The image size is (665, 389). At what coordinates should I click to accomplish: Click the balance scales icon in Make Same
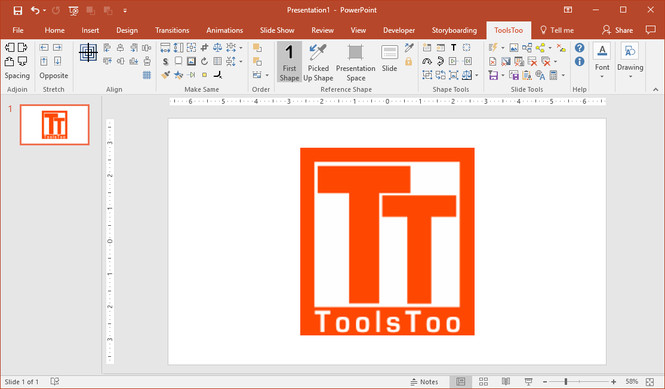218,48
